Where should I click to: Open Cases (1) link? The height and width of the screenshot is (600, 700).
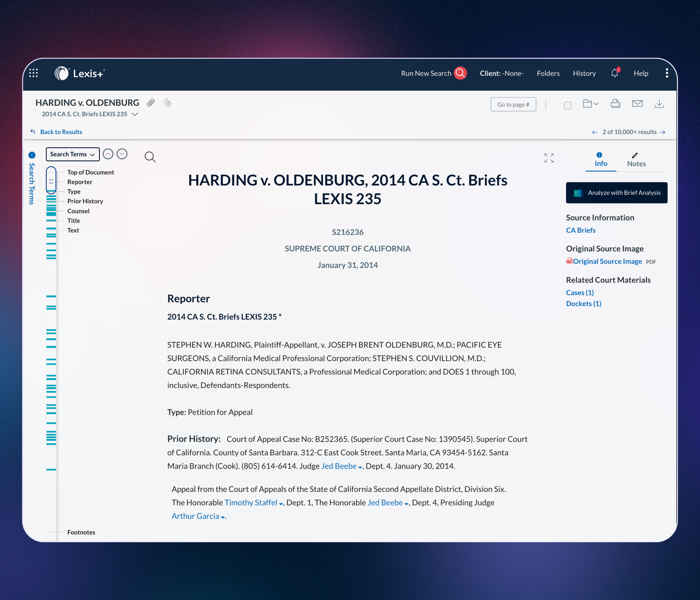click(580, 293)
